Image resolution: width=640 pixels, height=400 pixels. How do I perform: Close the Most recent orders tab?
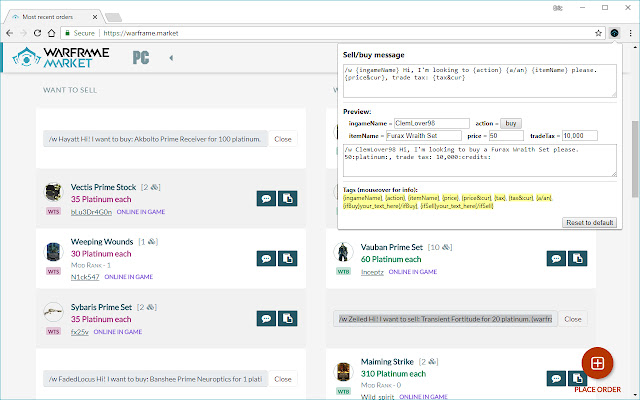(x=95, y=17)
